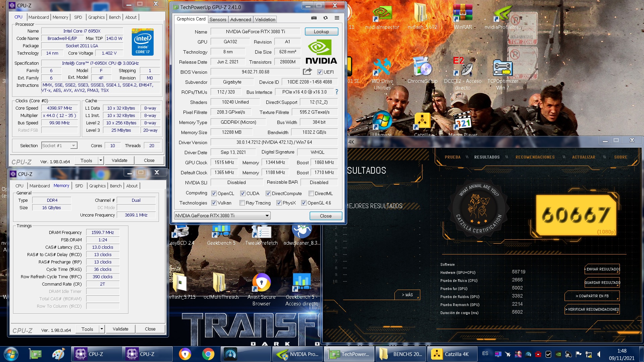The width and height of the screenshot is (644, 362).
Task: Toggle the CUDA checkbox
Action: [243, 193]
